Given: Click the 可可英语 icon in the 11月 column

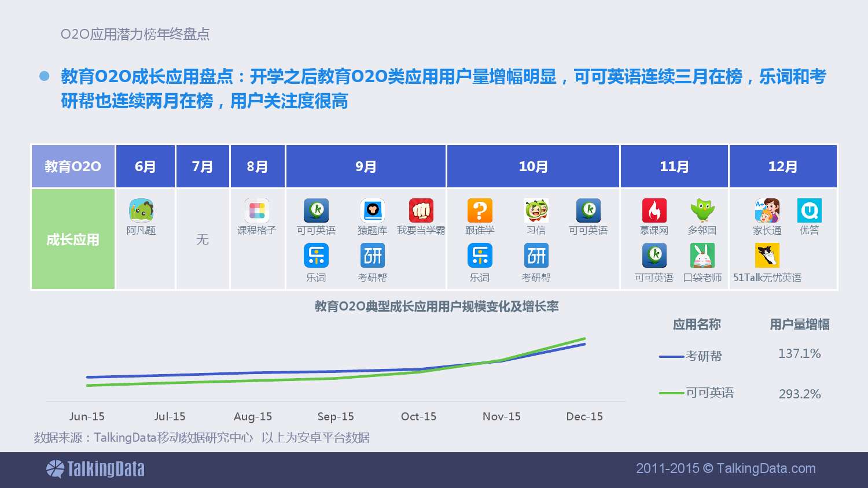Looking at the screenshot, I should pyautogui.click(x=654, y=256).
